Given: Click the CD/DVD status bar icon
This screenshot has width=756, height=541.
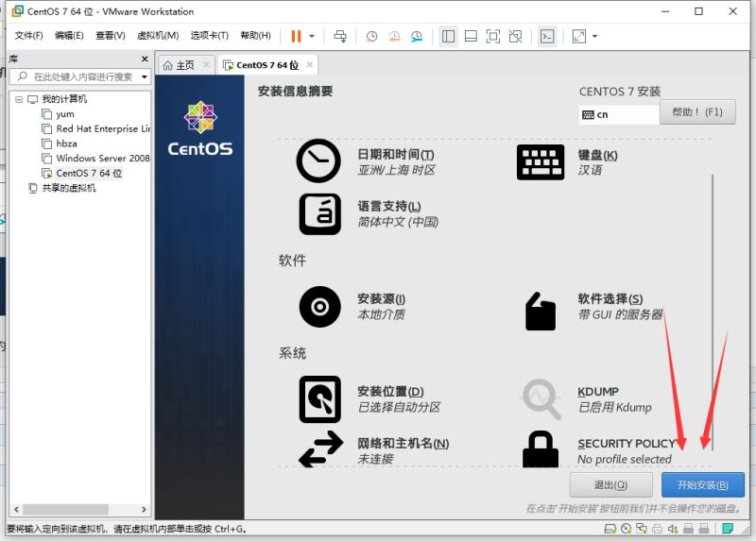Looking at the screenshot, I should click(626, 529).
